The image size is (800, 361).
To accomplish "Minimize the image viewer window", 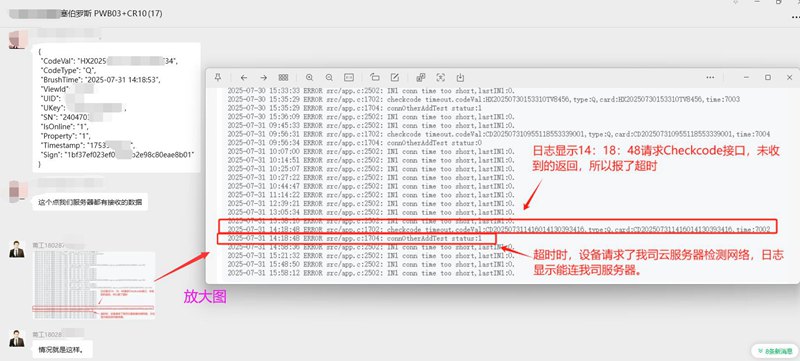I will pyautogui.click(x=746, y=78).
